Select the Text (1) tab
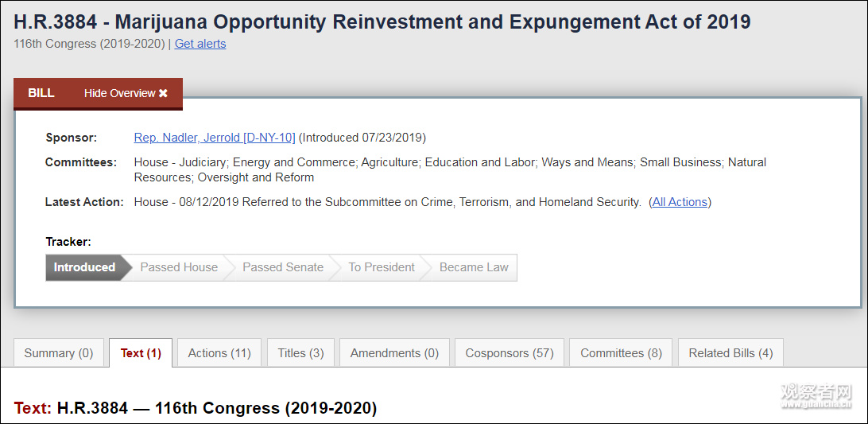The height and width of the screenshot is (424, 868). (x=141, y=353)
